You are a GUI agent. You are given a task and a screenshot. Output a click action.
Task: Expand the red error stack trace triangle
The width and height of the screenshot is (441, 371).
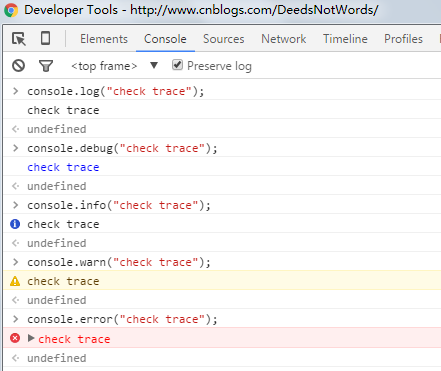pos(31,338)
